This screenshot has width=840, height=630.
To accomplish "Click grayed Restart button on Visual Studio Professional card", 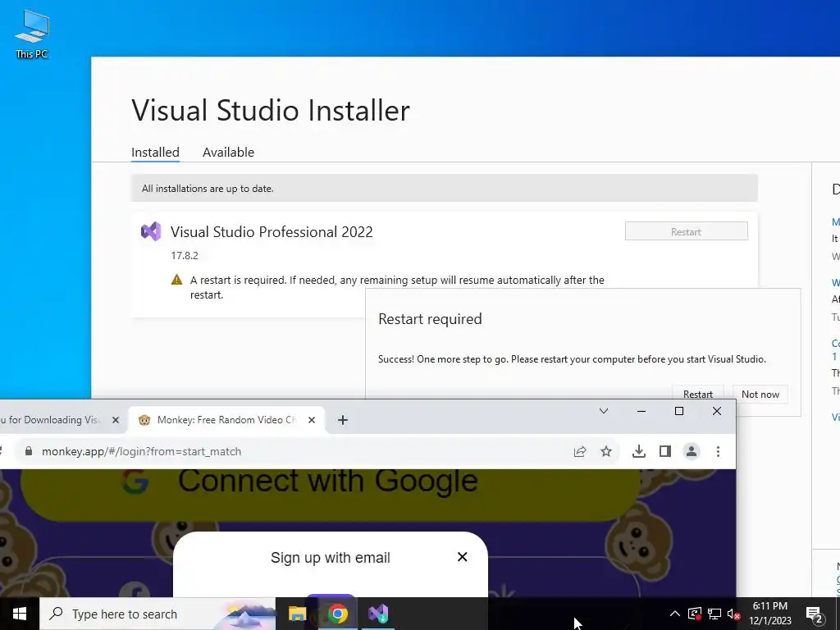I will (x=687, y=231).
